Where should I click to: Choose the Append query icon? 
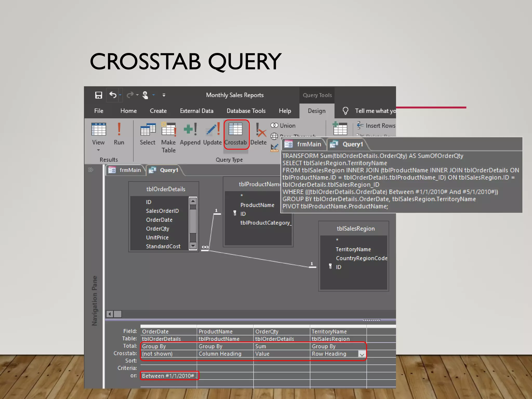click(190, 129)
